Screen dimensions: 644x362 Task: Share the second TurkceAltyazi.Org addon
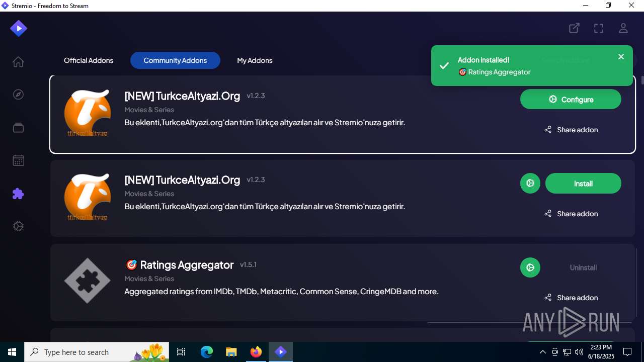pyautogui.click(x=571, y=214)
